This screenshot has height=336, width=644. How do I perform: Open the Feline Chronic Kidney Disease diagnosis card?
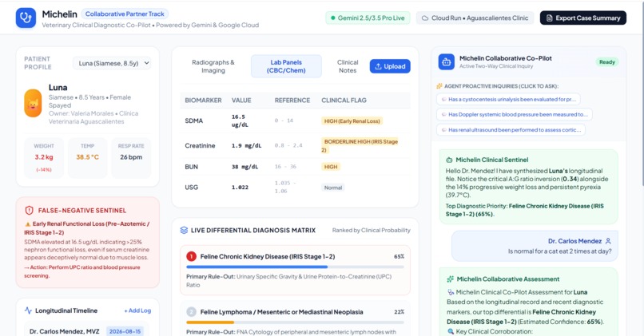tap(295, 270)
